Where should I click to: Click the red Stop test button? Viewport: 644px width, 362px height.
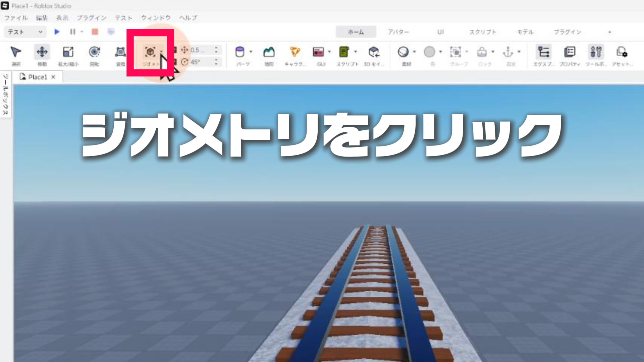click(95, 32)
